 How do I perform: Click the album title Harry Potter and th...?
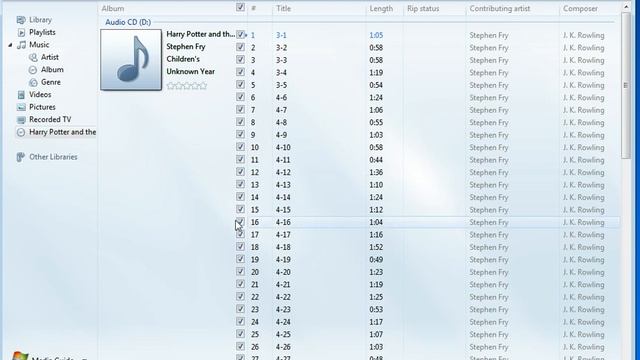[x=200, y=34]
